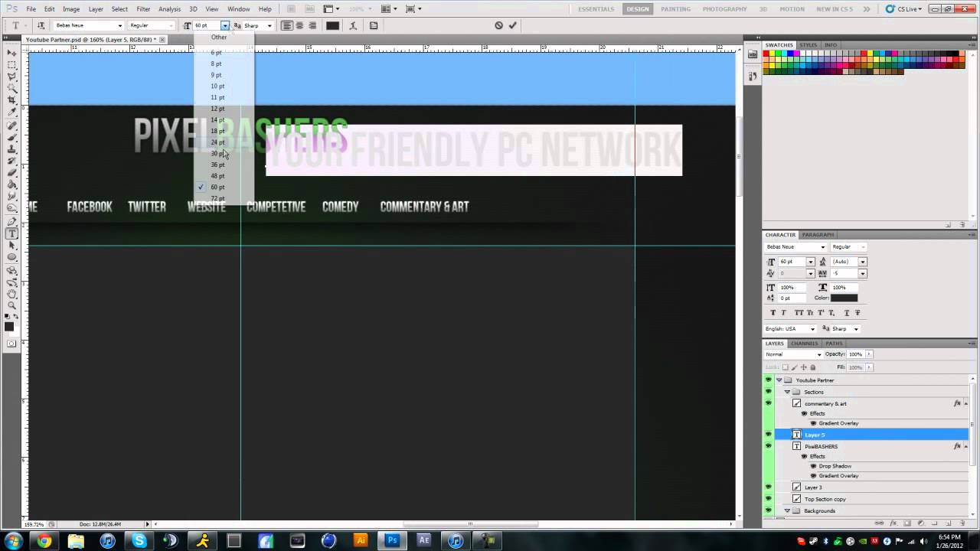Select the Zoom tool in toolbox
Image resolution: width=980 pixels, height=551 pixels.
pos(12,306)
